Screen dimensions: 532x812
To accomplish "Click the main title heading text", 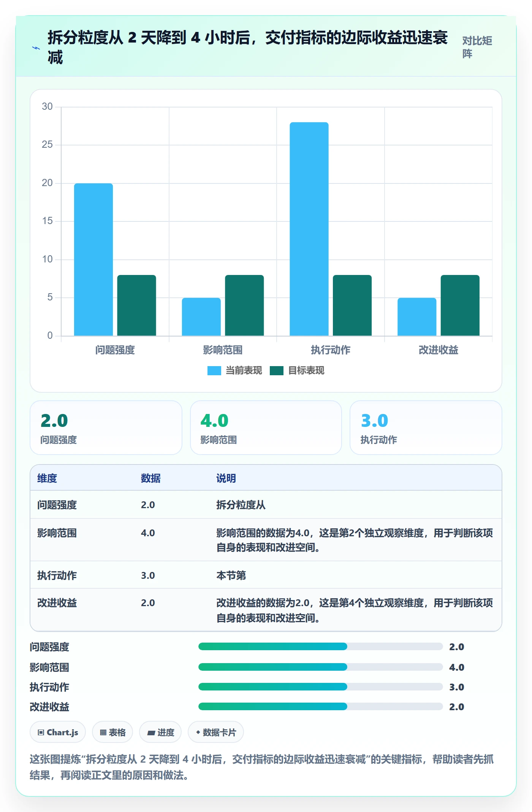I will [x=247, y=47].
